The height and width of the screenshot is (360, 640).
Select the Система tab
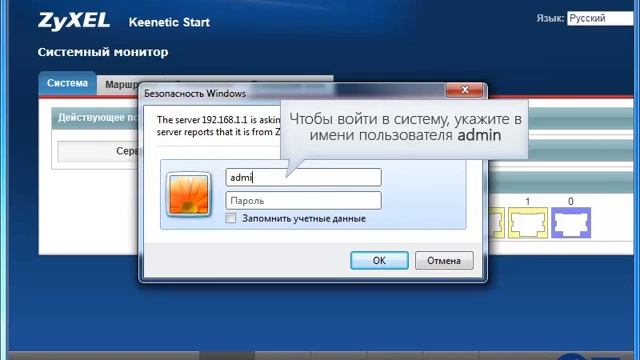coord(67,83)
